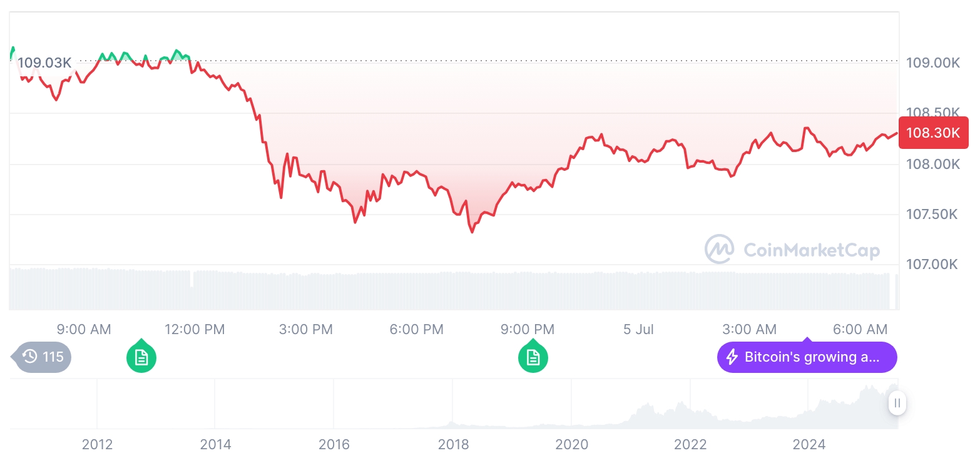Image resolution: width=980 pixels, height=458 pixels.
Task: Select the red 108.30K current price tag
Action: pos(932,133)
